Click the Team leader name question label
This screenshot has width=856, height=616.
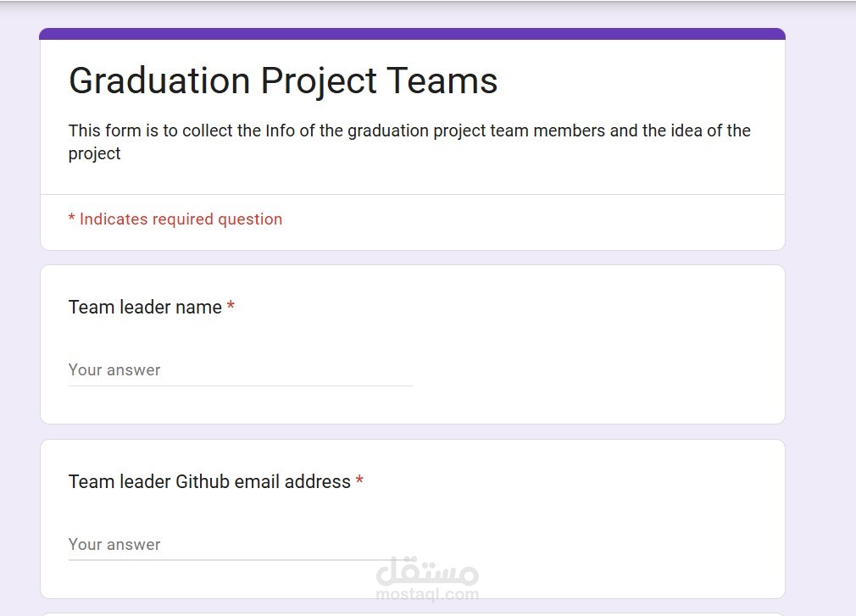coord(145,308)
